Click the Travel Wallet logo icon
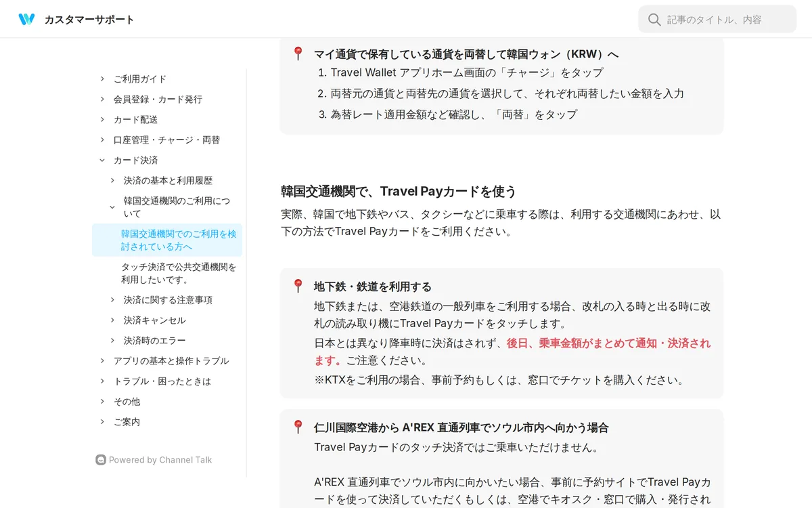812x508 pixels. 26,19
